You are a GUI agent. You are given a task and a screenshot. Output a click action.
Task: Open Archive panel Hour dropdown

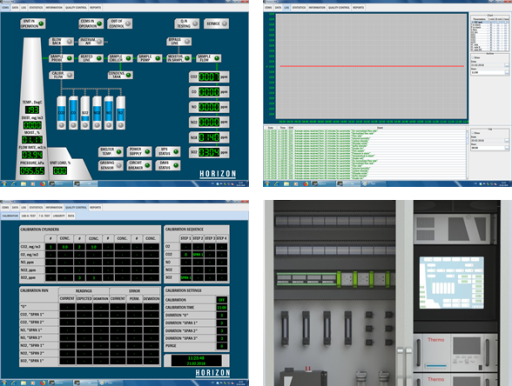[507, 72]
